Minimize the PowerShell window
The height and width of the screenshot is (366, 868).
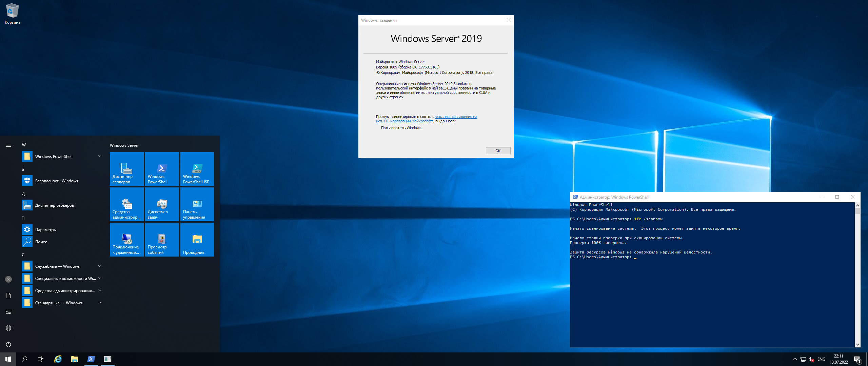tap(822, 197)
